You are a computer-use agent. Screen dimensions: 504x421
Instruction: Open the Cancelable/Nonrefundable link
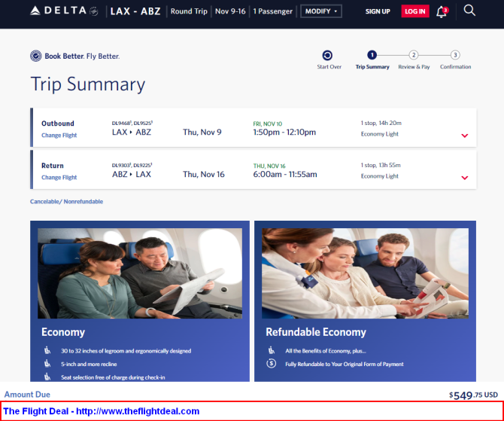66,202
